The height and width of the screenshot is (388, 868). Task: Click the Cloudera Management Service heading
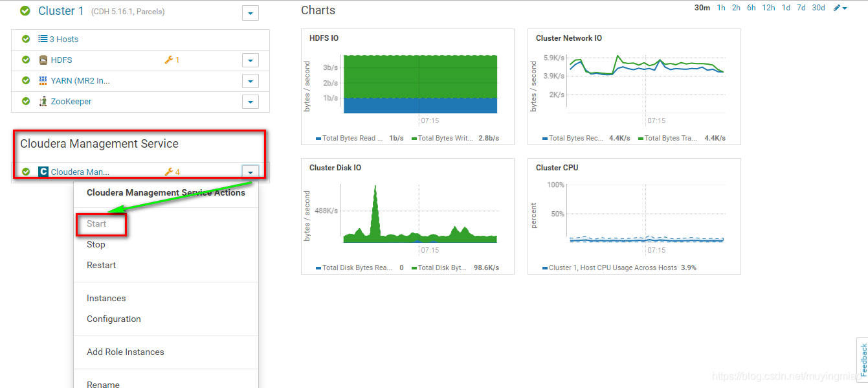click(x=99, y=144)
